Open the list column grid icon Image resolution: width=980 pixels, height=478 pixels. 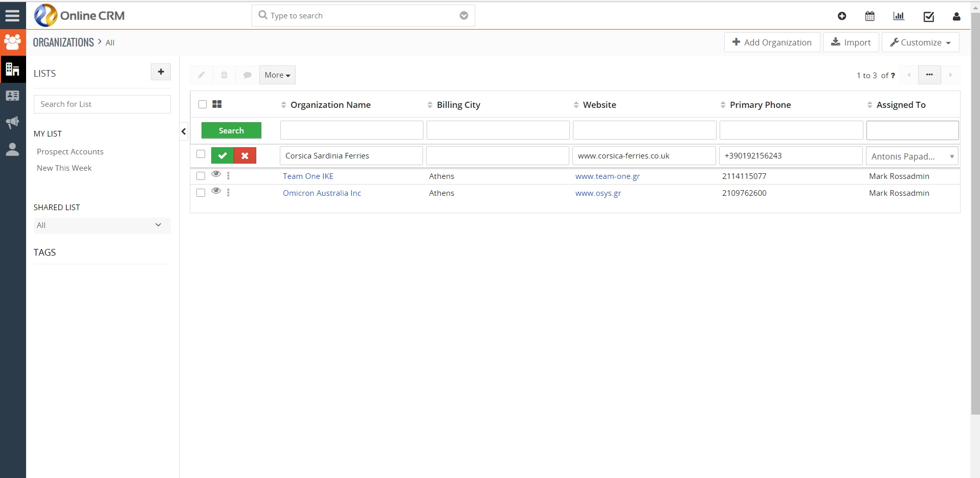pyautogui.click(x=217, y=104)
